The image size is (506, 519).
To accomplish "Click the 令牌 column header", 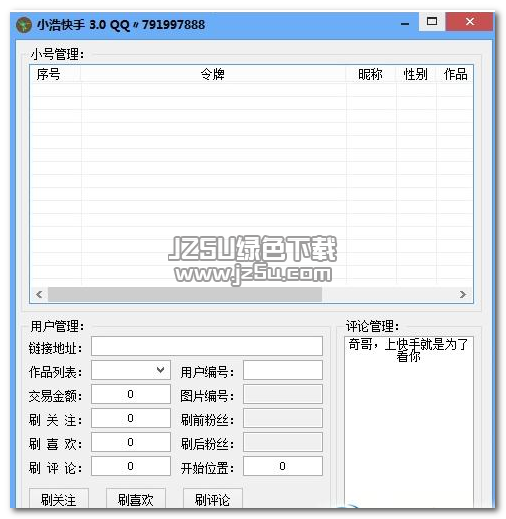I will 213,74.
